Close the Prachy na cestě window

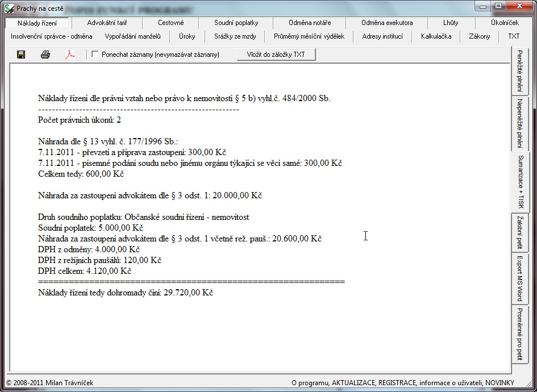point(519,6)
